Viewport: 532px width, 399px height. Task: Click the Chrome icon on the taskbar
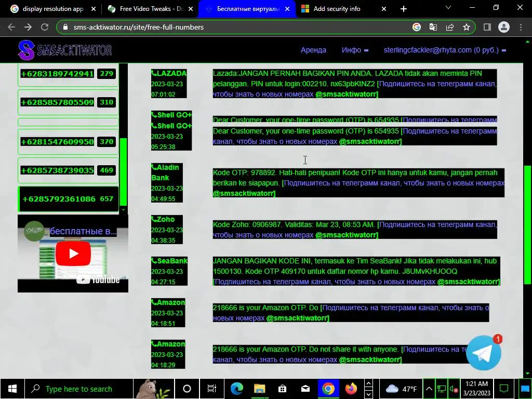pos(328,389)
